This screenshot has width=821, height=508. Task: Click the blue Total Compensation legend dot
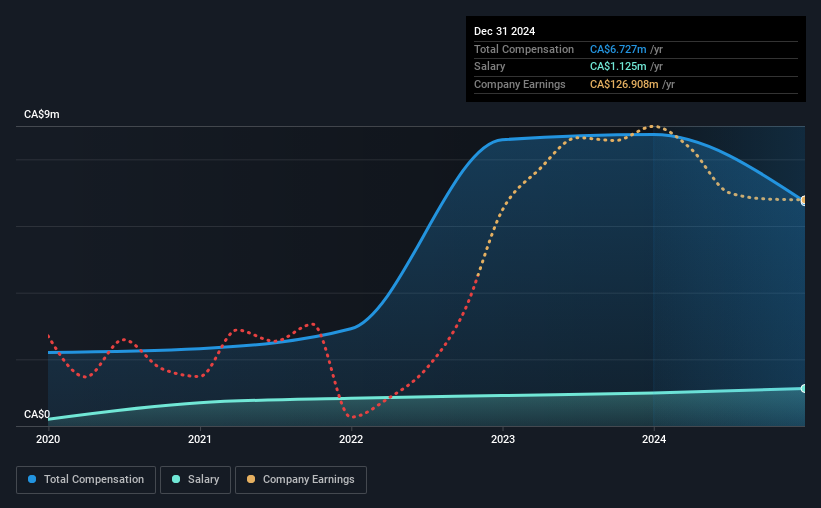pyautogui.click(x=32, y=479)
